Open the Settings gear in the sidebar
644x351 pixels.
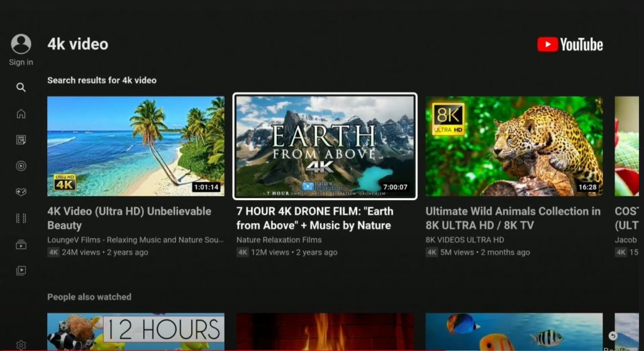21,345
